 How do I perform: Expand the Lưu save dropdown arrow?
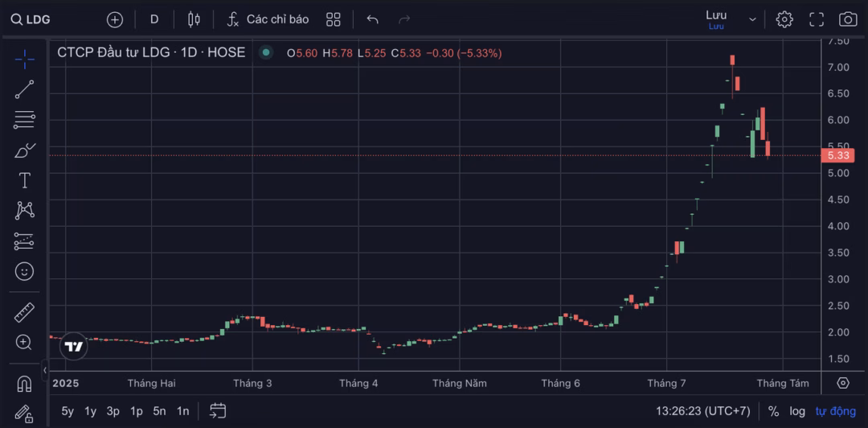752,19
